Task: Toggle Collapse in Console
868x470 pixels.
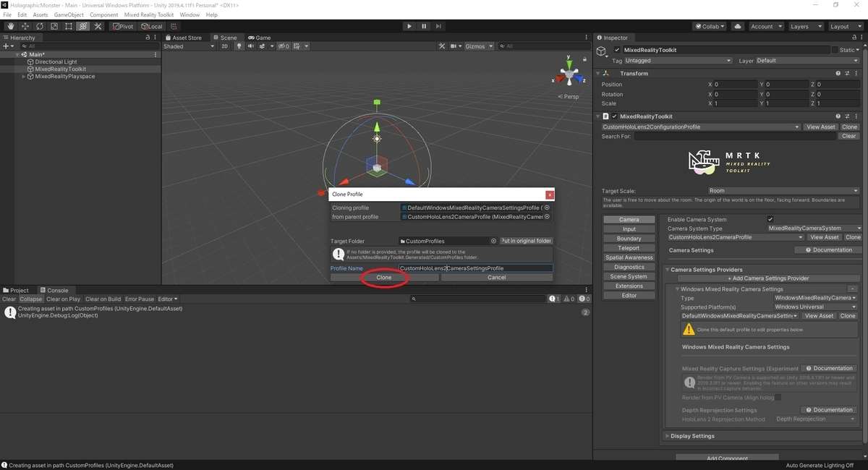Action: point(30,299)
